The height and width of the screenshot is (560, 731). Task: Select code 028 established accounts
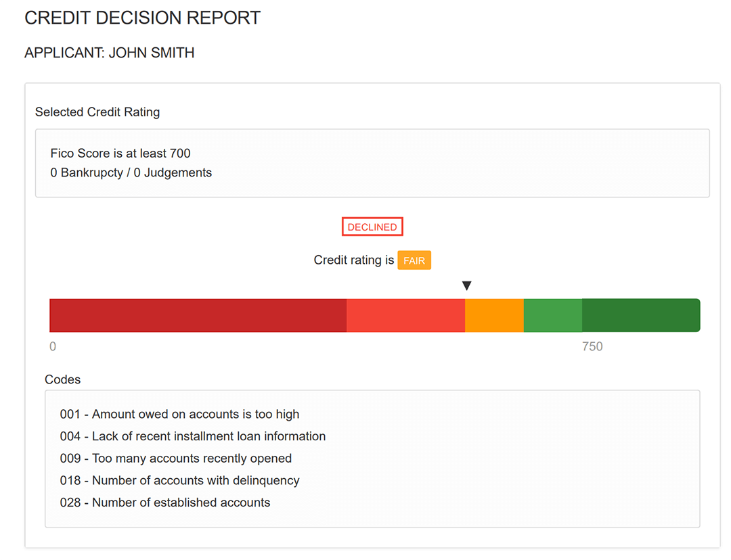165,503
